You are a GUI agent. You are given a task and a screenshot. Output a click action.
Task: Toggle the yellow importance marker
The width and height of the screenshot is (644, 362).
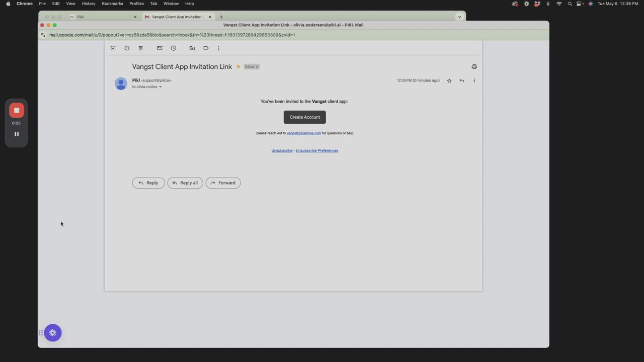click(x=238, y=66)
